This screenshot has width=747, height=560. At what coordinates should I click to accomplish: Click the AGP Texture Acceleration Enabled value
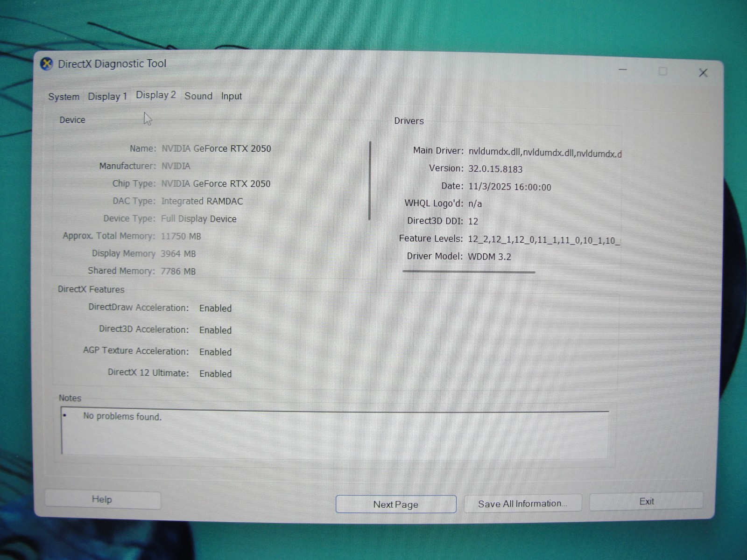[216, 352]
